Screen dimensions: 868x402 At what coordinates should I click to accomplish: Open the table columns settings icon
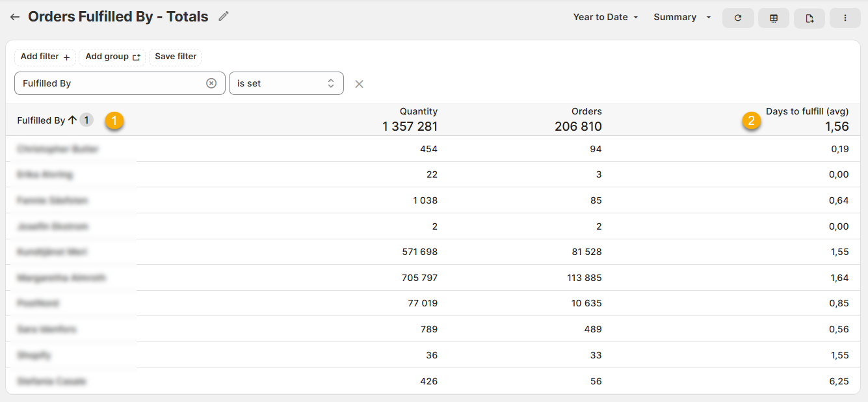(774, 18)
